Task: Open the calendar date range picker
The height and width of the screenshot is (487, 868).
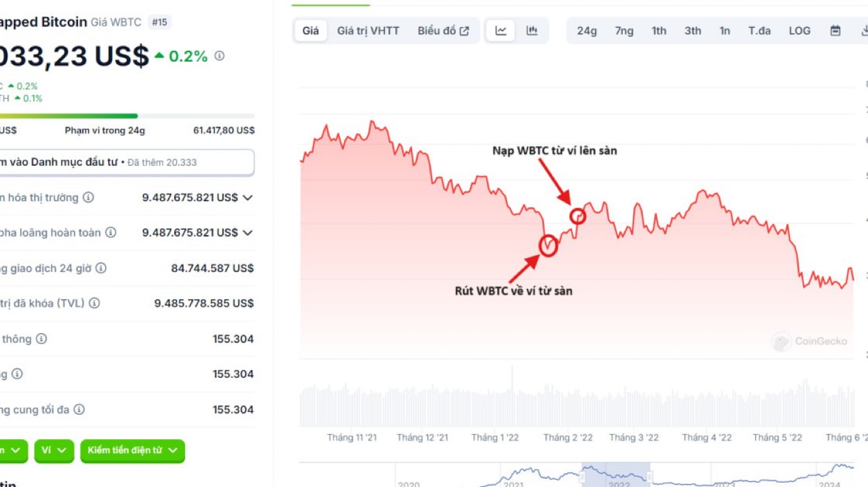Action: (835, 31)
